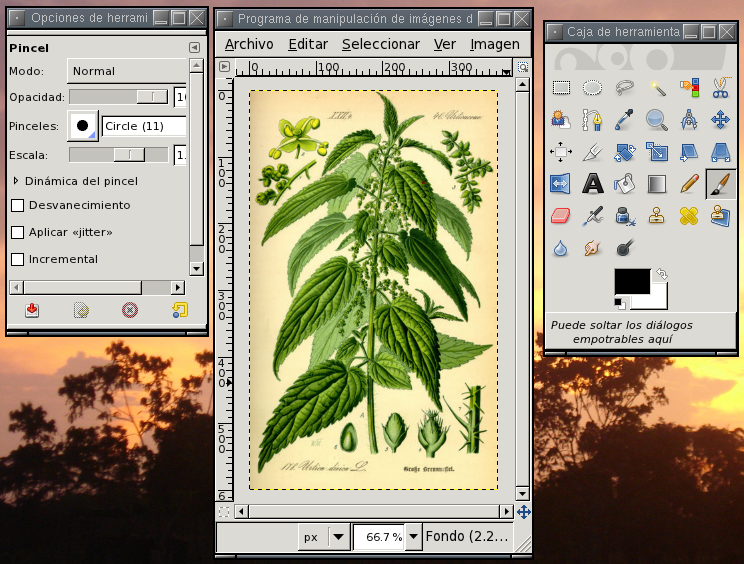Select the Smudge tool

tap(593, 248)
